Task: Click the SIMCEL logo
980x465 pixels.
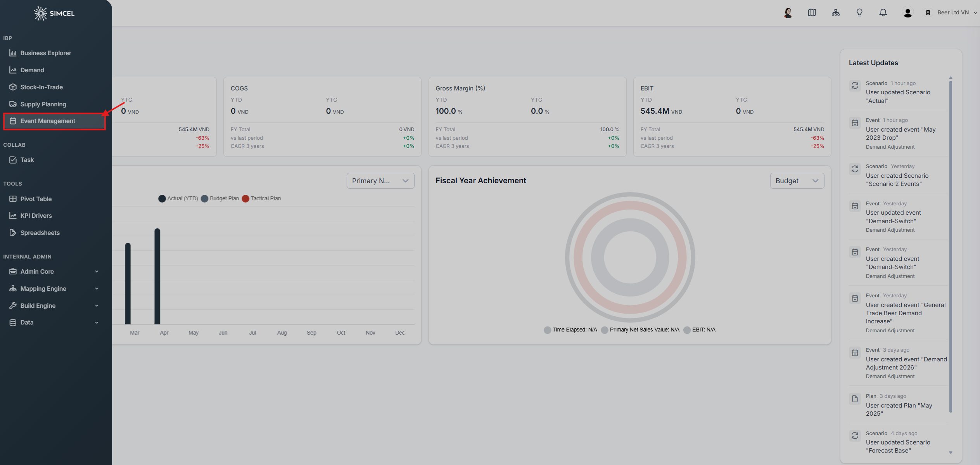Action: click(54, 13)
